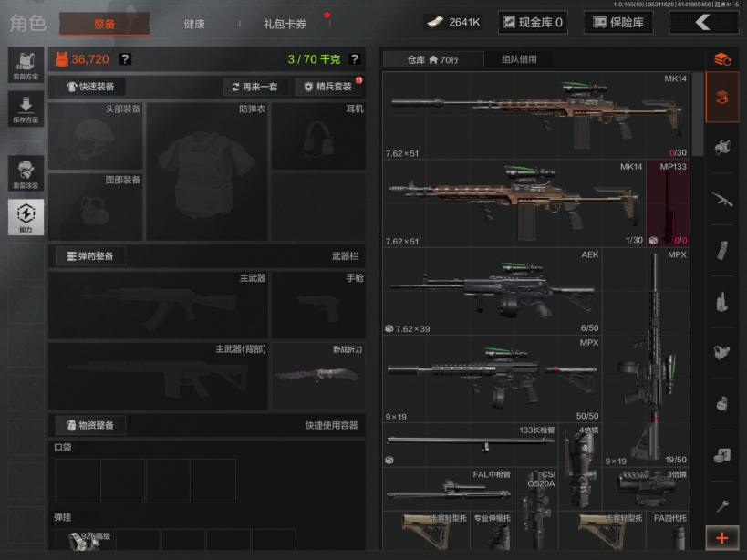This screenshot has width=747, height=560.
Task: Click the 头部装备 helmet slot
Action: (95, 136)
